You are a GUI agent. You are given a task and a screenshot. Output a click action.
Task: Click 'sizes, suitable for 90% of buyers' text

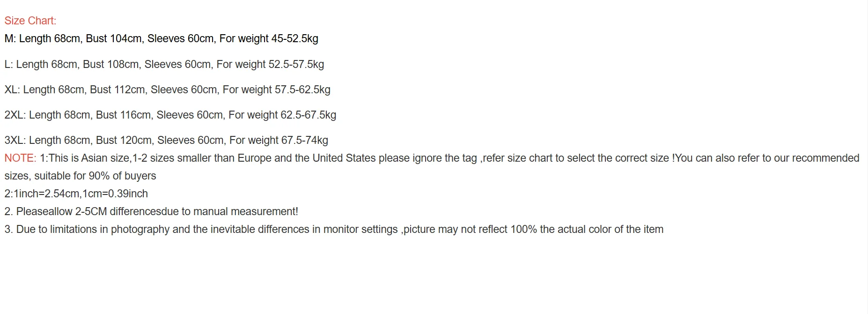[x=80, y=176]
